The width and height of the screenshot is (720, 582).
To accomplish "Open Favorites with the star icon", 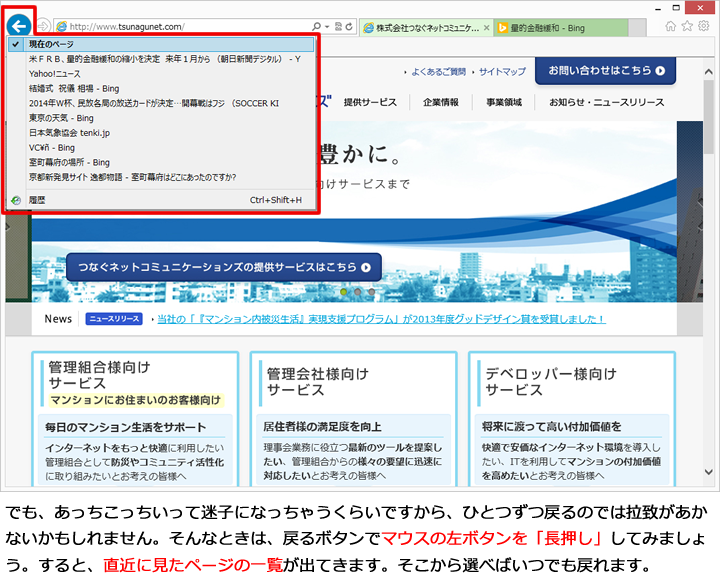I will coord(687,26).
